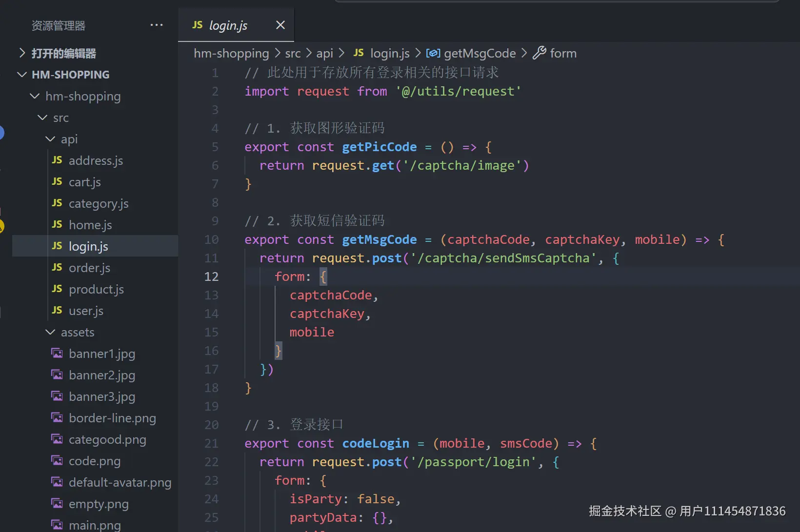
Task: Click the '/captcha/sendSmsCaptcha' string in code
Action: (503, 258)
